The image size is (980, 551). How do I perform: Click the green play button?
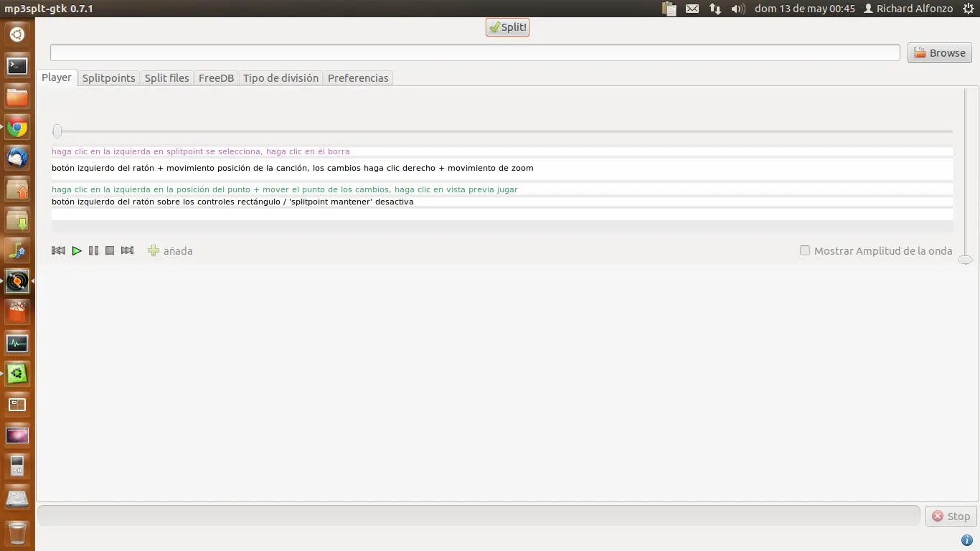(x=77, y=250)
